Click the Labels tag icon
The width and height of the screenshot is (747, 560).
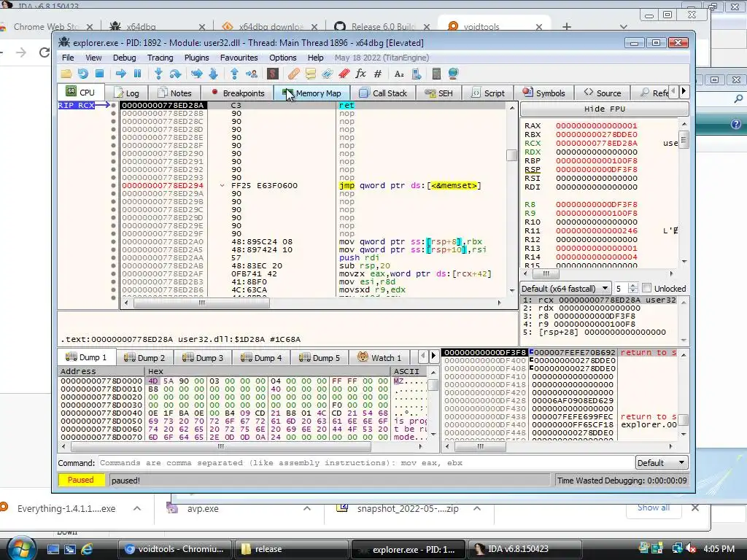coord(328,74)
